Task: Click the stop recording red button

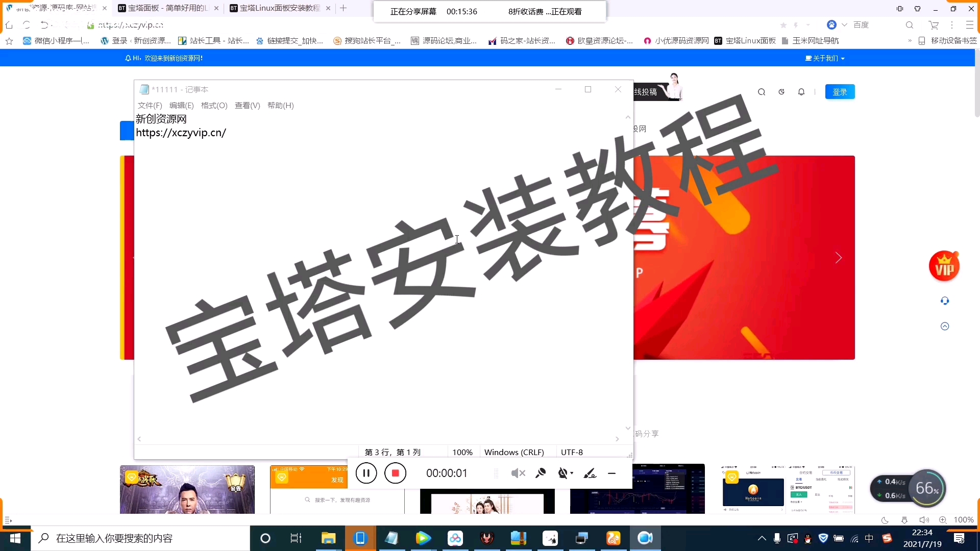Action: tap(395, 473)
